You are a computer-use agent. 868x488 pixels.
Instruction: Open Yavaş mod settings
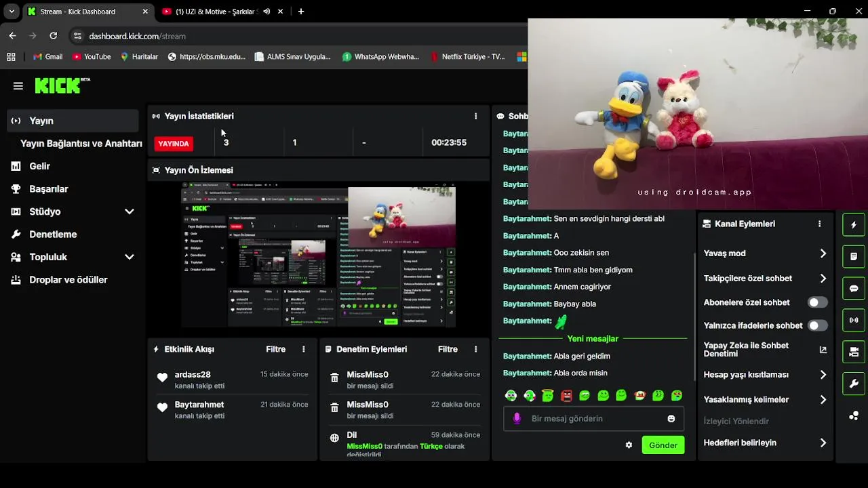pyautogui.click(x=766, y=253)
